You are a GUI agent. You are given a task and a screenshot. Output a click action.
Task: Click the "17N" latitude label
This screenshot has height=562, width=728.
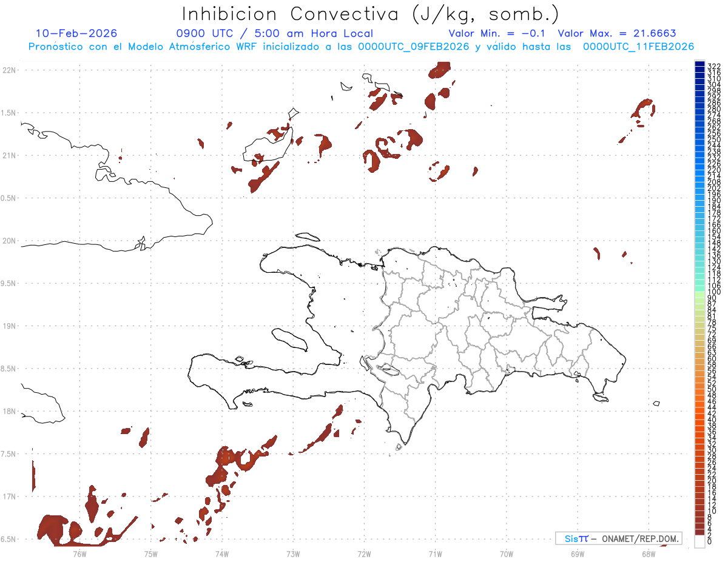(x=9, y=497)
